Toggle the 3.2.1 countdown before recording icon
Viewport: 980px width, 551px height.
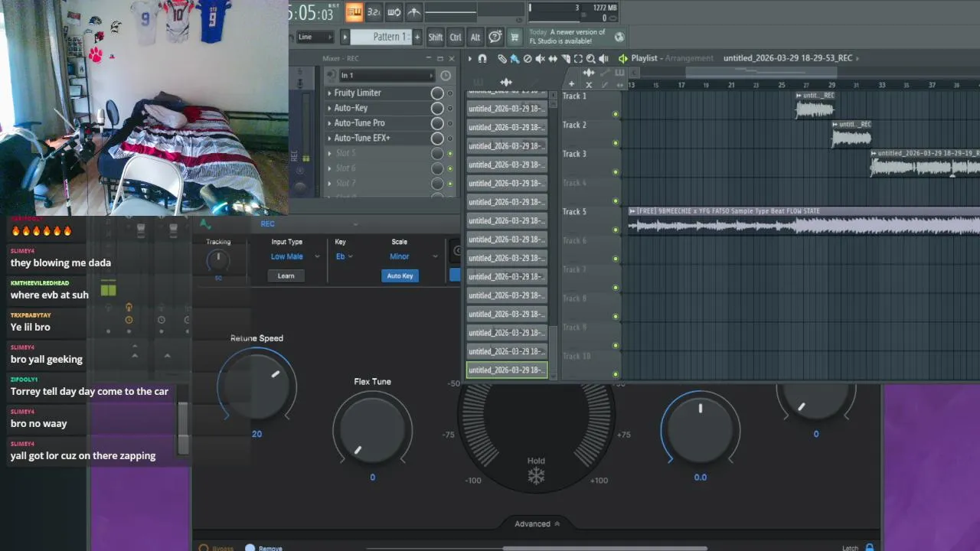374,11
